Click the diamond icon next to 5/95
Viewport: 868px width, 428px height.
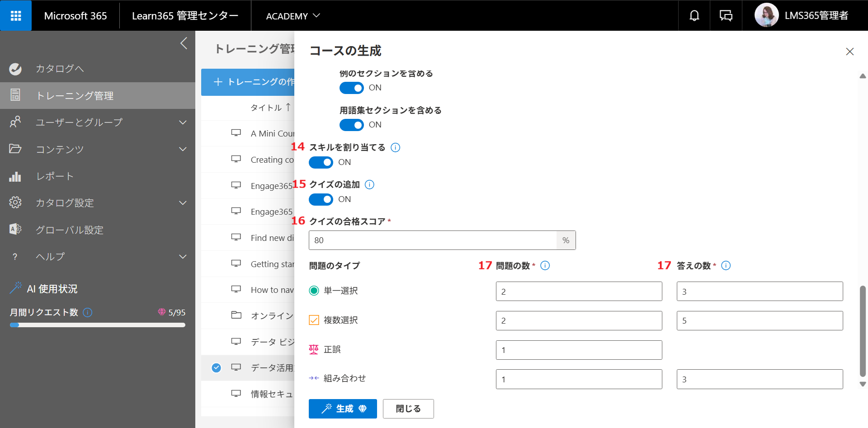tap(162, 312)
